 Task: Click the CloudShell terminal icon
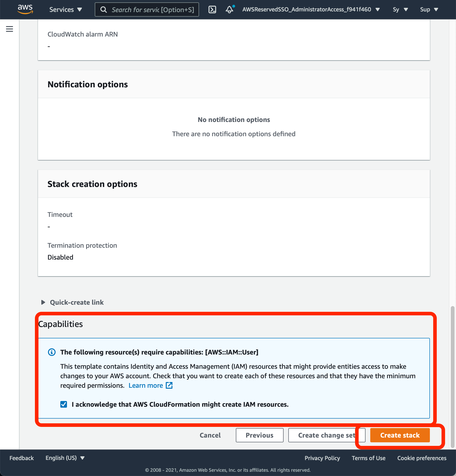coord(213,9)
